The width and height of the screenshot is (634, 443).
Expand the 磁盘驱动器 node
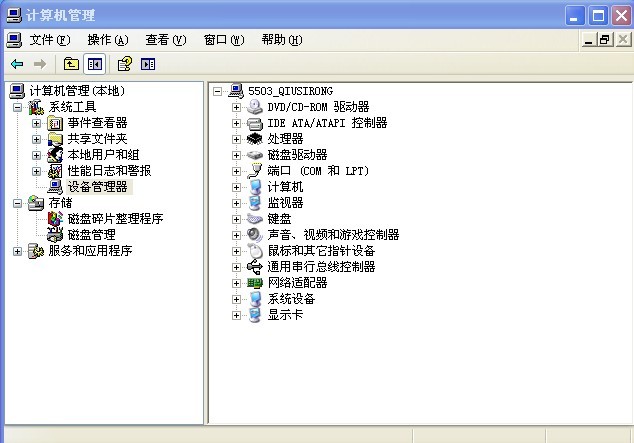coord(237,155)
